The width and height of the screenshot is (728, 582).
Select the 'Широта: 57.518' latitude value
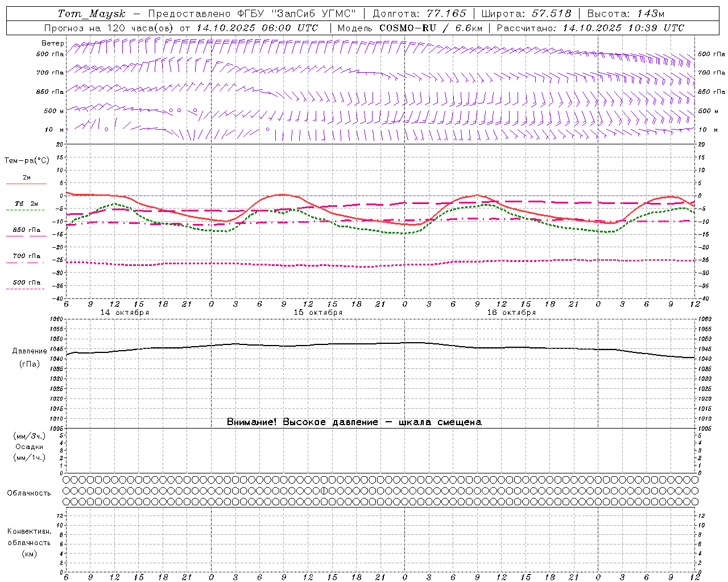pos(526,14)
